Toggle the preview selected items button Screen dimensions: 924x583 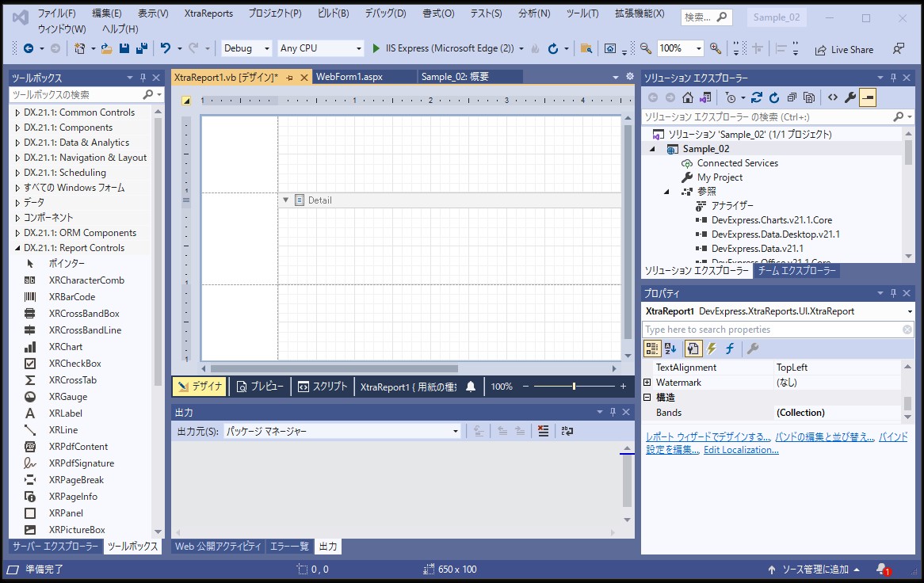pos(869,97)
